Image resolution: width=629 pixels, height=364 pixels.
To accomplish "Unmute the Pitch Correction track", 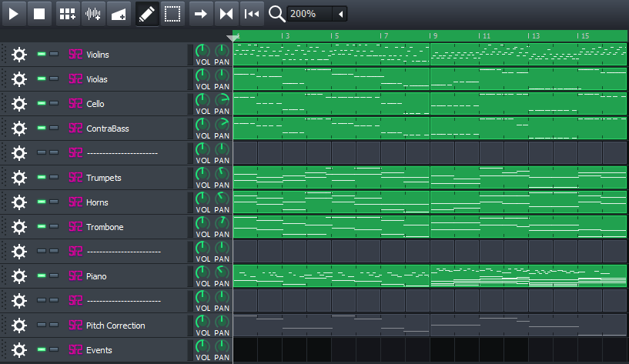I will pyautogui.click(x=42, y=325).
